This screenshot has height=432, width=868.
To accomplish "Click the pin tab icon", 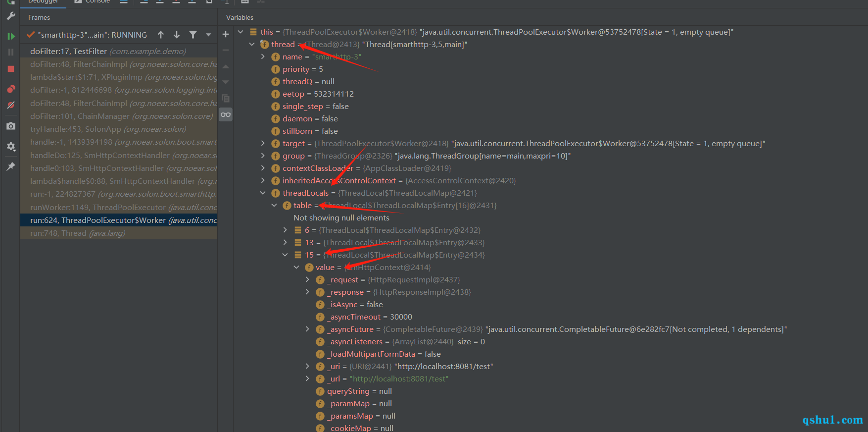I will 10,166.
